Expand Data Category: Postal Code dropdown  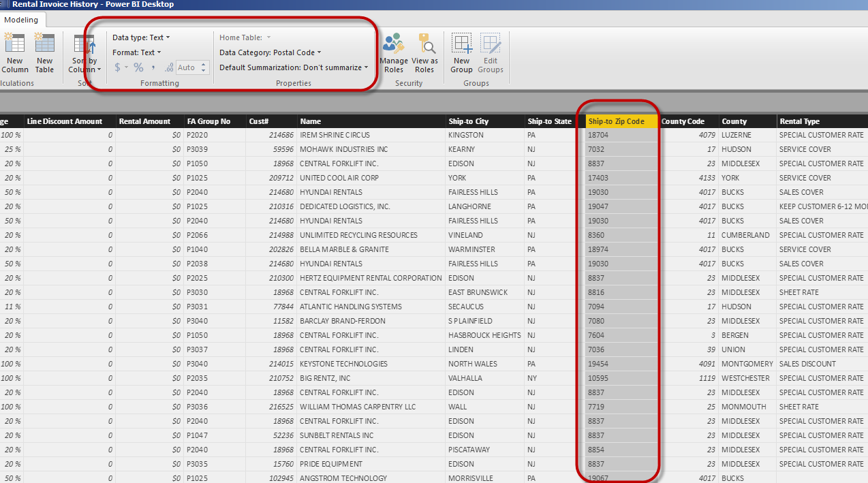270,52
